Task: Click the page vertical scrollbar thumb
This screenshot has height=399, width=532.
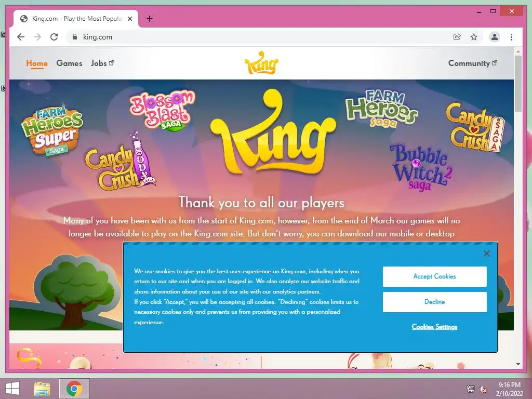Action: point(518,83)
